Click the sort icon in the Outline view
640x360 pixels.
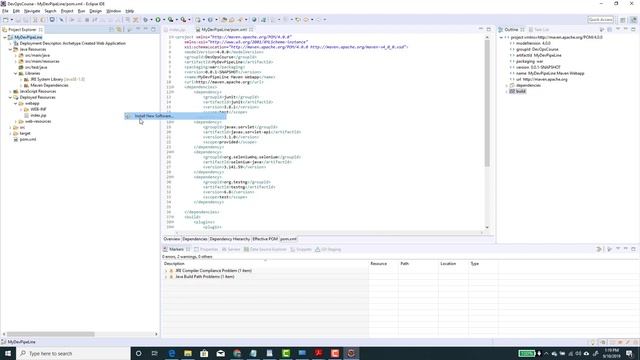(x=602, y=29)
